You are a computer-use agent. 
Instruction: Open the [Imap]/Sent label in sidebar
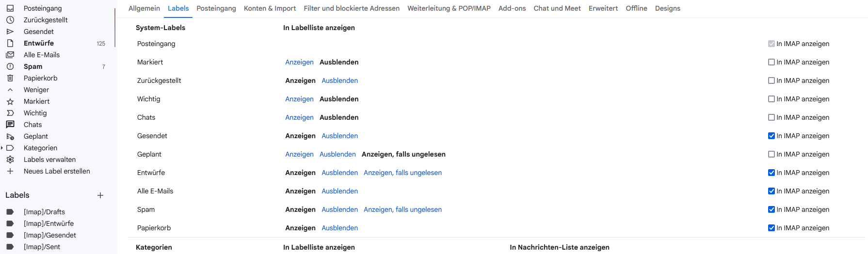pos(42,247)
